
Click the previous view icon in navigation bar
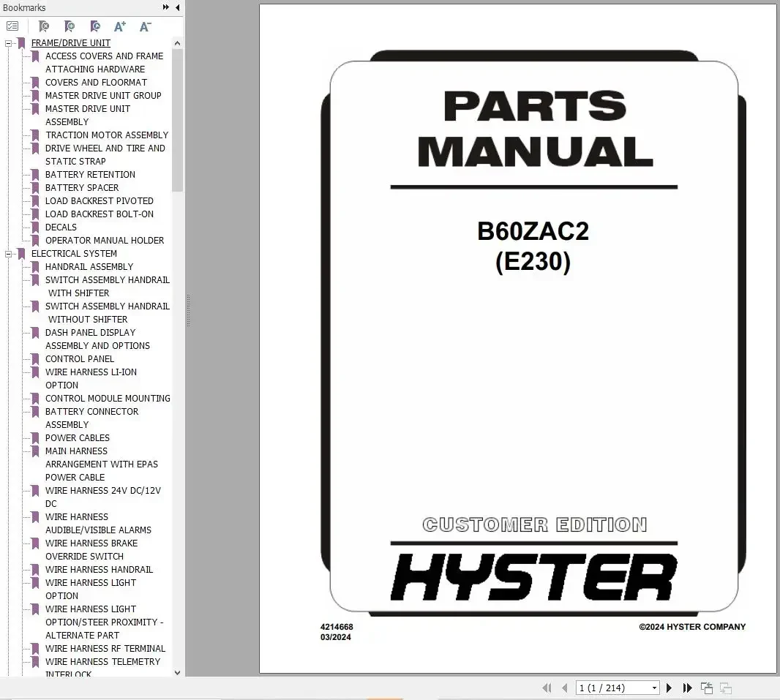coord(706,688)
